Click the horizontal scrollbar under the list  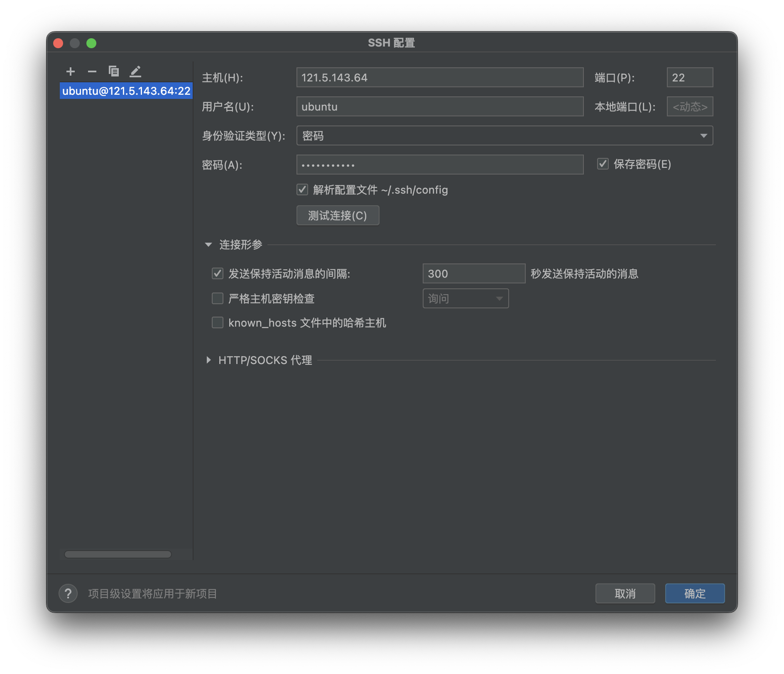(x=118, y=554)
